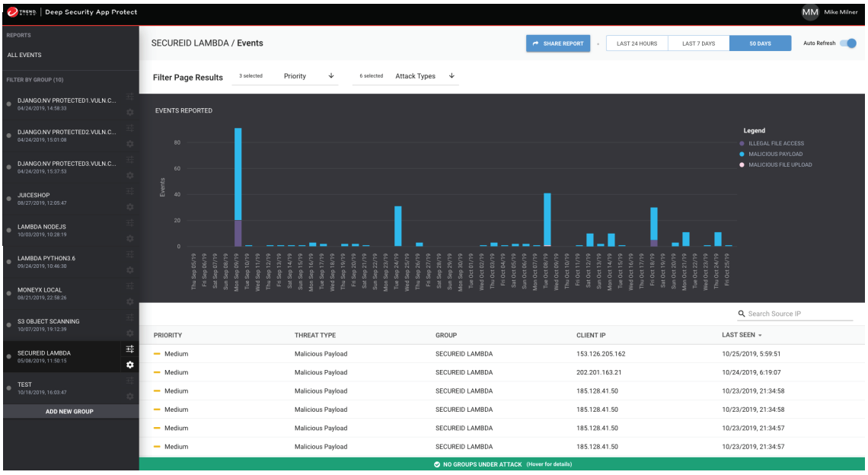This screenshot has height=475, width=868.
Task: Open filter sliders for LAMBDA PYTHON3.6 group
Action: click(130, 254)
